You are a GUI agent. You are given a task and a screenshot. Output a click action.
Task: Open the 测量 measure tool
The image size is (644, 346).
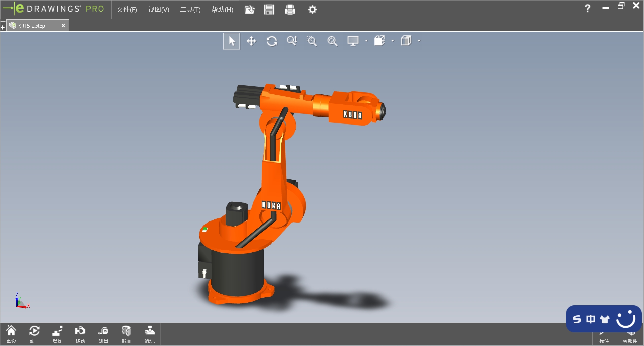(x=103, y=334)
